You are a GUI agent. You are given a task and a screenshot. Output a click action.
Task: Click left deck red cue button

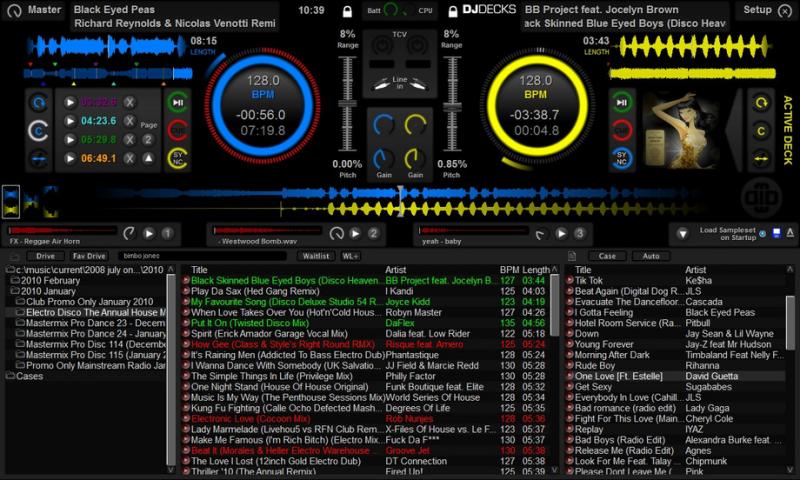click(x=177, y=131)
